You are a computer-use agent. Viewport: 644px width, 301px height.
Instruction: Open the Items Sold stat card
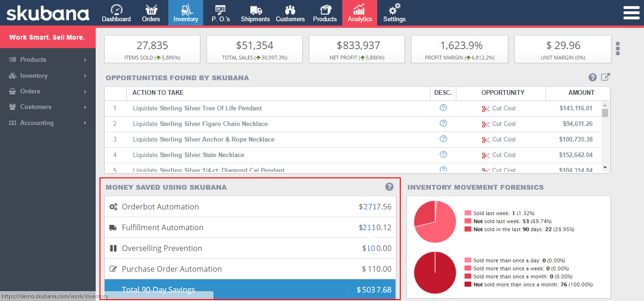[152, 50]
